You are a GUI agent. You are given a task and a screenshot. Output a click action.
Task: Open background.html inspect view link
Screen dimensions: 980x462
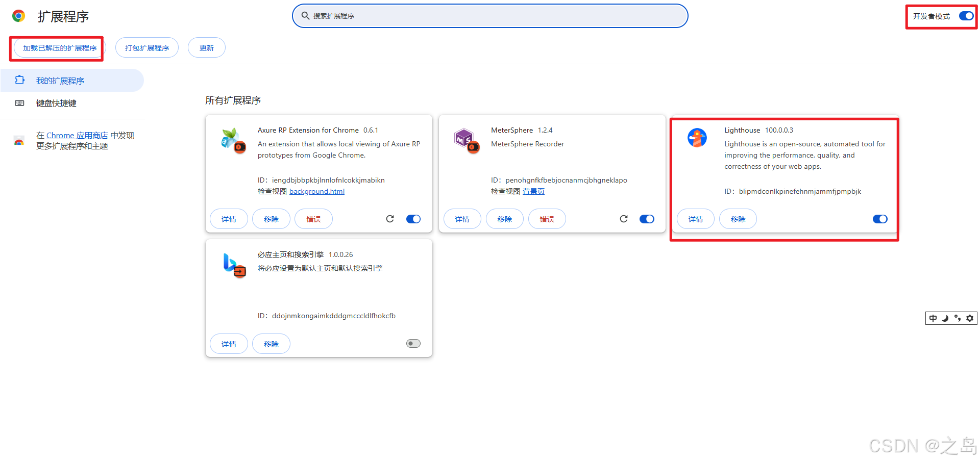coord(317,191)
